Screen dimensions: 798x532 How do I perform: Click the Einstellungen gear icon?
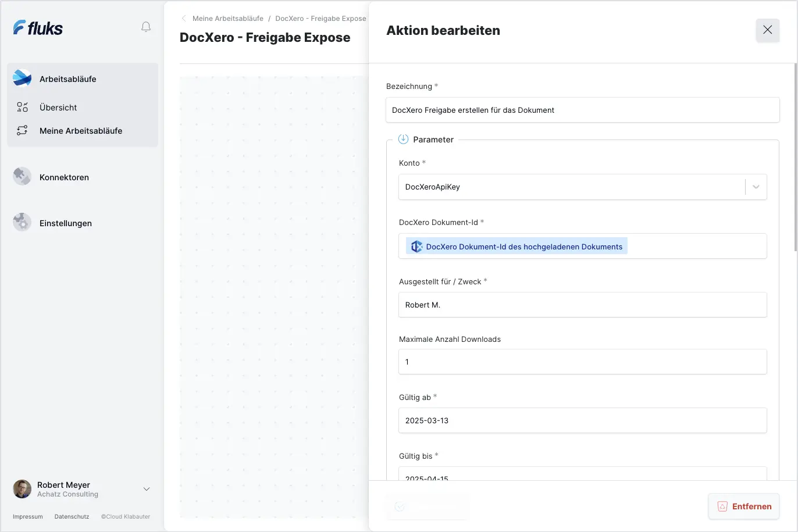pos(22,223)
